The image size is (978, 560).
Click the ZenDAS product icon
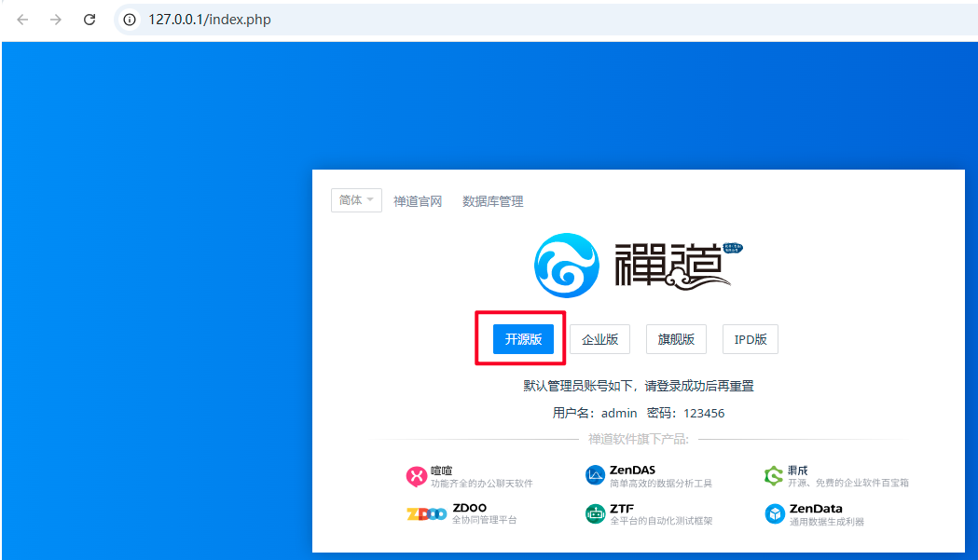pos(595,475)
